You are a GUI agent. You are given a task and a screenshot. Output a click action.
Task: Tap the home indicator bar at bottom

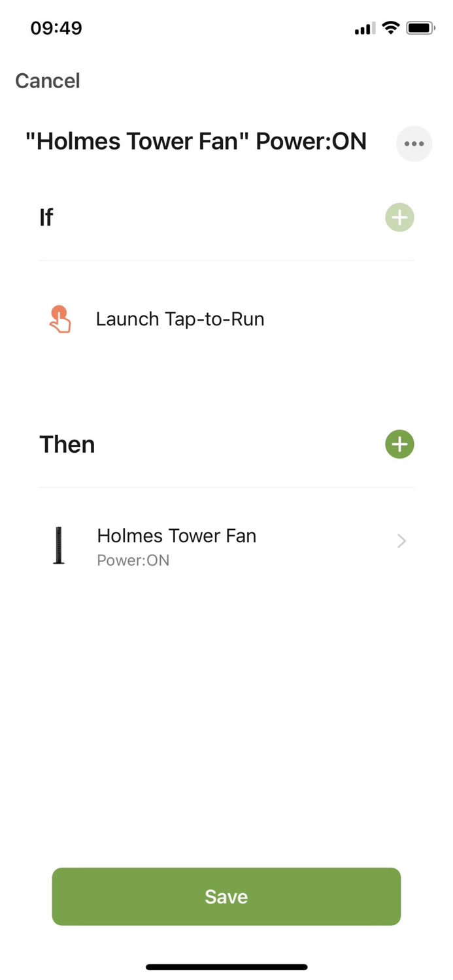pos(226,967)
